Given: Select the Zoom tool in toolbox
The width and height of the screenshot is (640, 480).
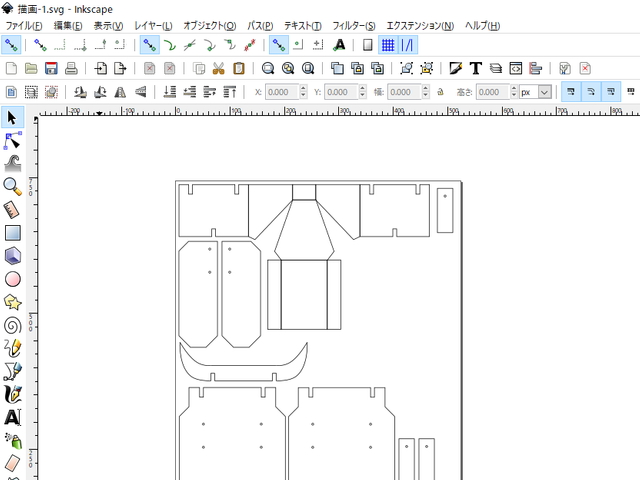Looking at the screenshot, I should pos(12,186).
